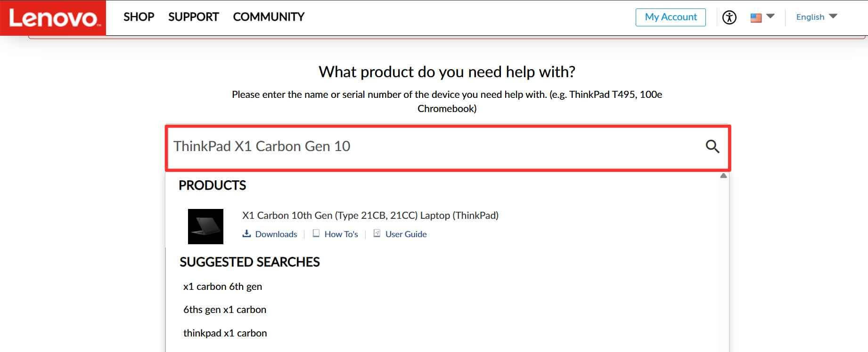Image resolution: width=868 pixels, height=352 pixels.
Task: Open the COMMUNITY menu
Action: 268,17
